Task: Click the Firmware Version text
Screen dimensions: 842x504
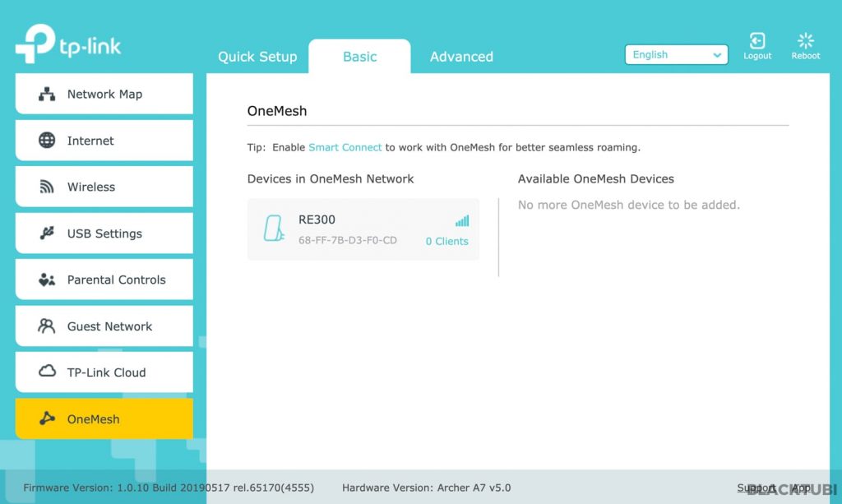Action: coord(169,488)
